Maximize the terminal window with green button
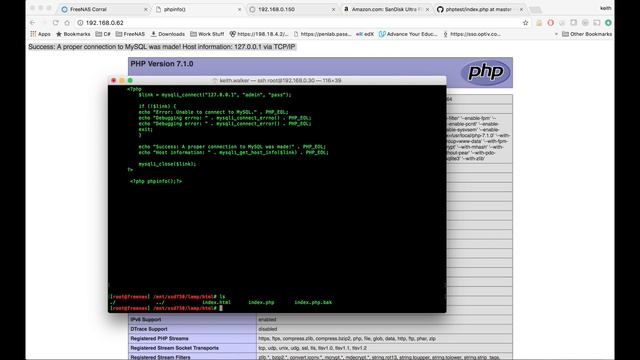640x360 pixels. pos(130,80)
